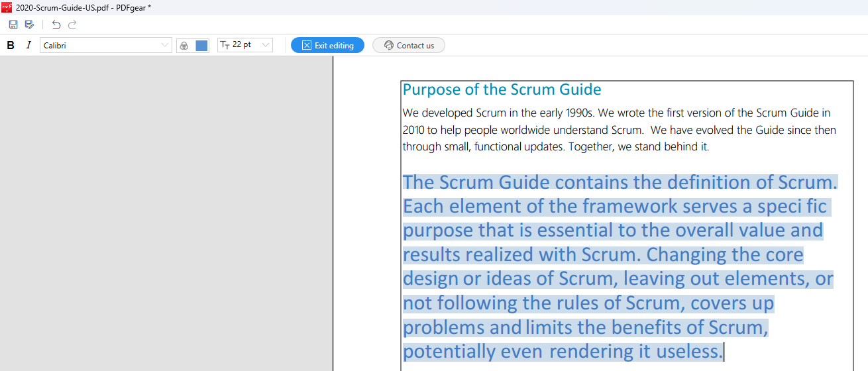Screen dimensions: 868x371
Task: Click the Exit editing button
Action: click(x=327, y=45)
